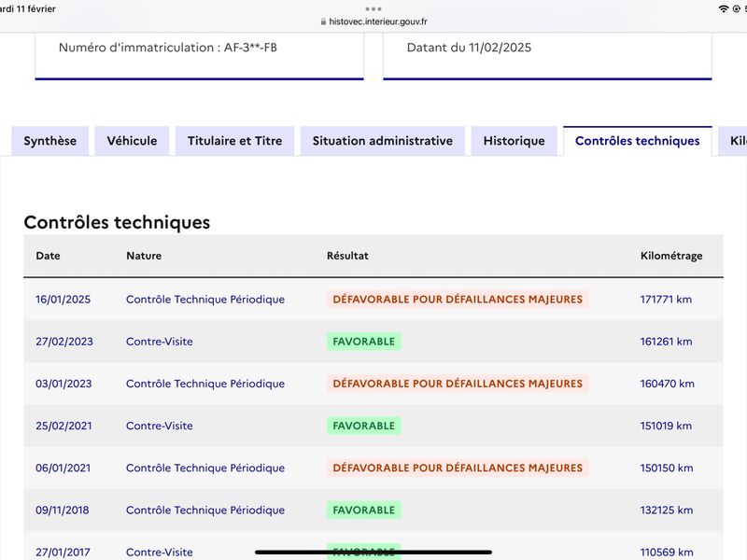Select the date 06/01/2021
This screenshot has width=747, height=560.
[x=63, y=469]
